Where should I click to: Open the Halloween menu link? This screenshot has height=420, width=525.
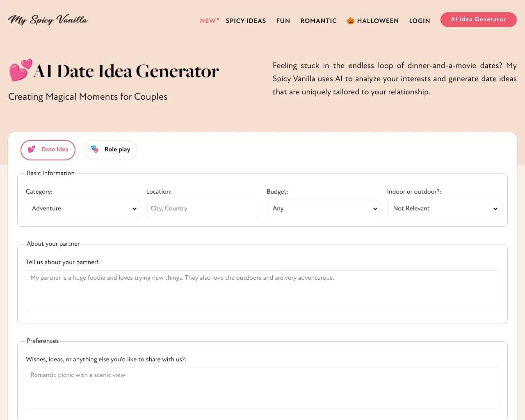click(378, 21)
